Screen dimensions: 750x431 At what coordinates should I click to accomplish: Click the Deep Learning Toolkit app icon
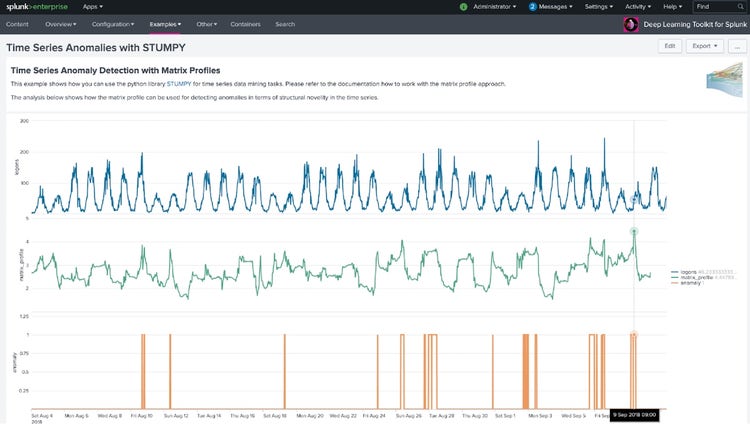pos(631,24)
